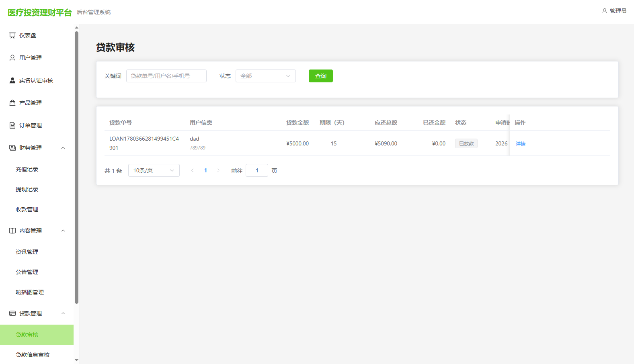Click the 内容管理 book icon
The width and height of the screenshot is (634, 364).
[12, 231]
